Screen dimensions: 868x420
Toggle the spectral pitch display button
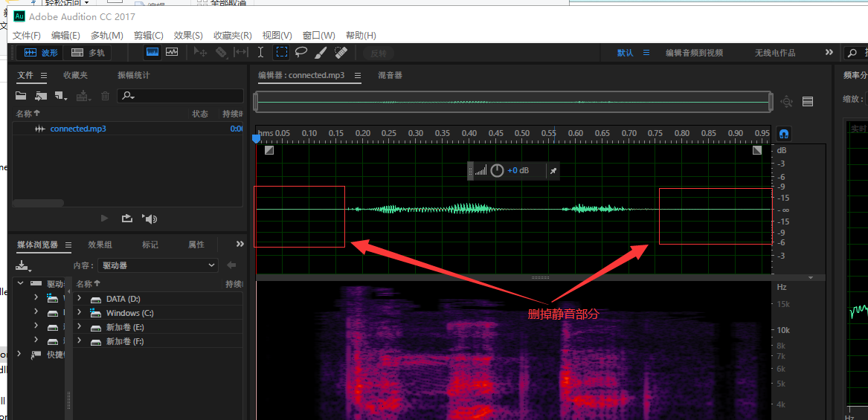[x=172, y=53]
